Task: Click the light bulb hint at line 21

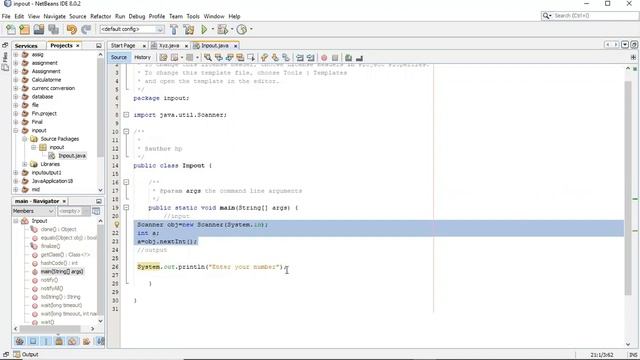Action: [x=116, y=224]
